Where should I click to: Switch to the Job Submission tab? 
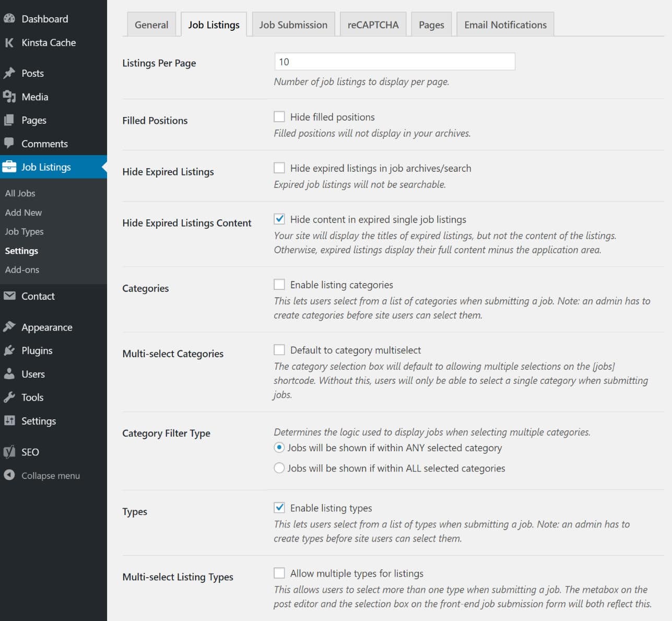click(293, 24)
